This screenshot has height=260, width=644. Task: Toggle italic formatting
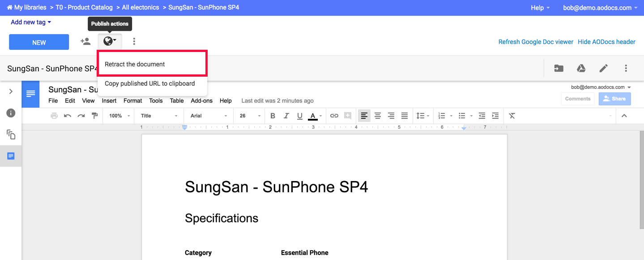tap(286, 116)
